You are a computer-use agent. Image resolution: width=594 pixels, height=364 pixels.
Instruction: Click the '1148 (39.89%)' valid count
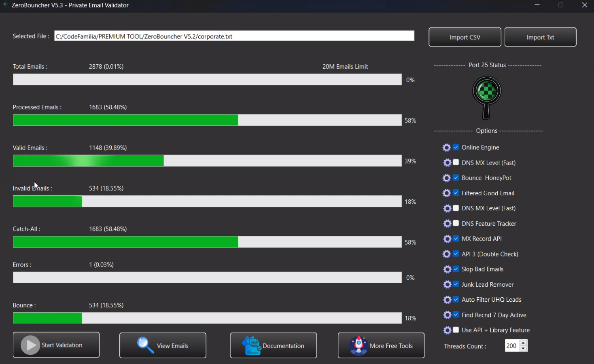click(x=108, y=148)
